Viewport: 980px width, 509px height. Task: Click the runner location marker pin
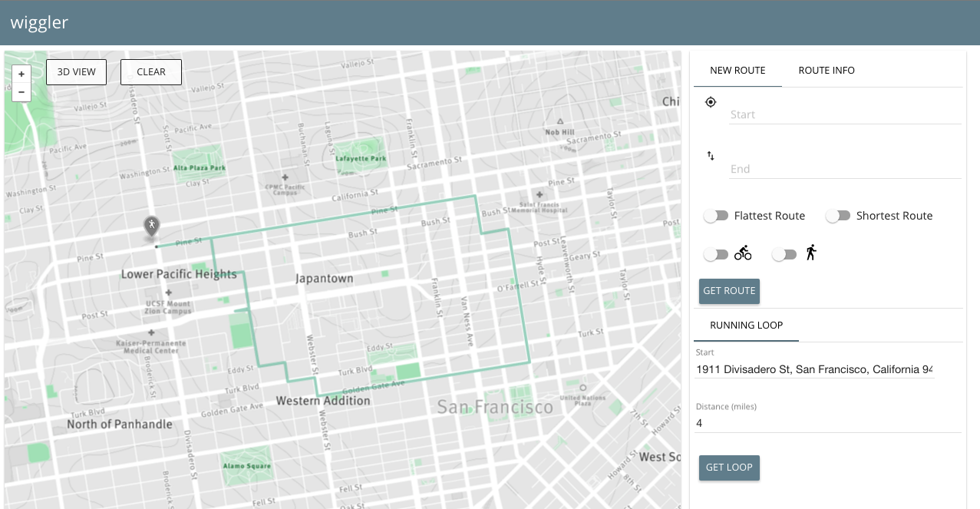(152, 228)
